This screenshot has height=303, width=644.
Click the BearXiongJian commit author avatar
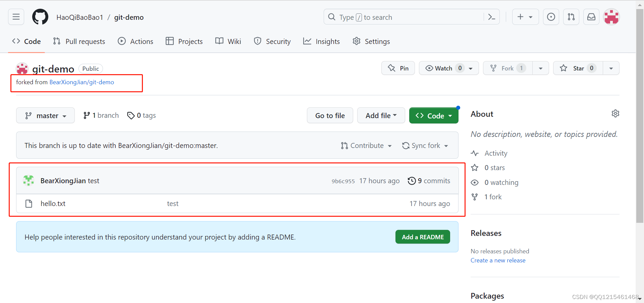click(x=29, y=181)
